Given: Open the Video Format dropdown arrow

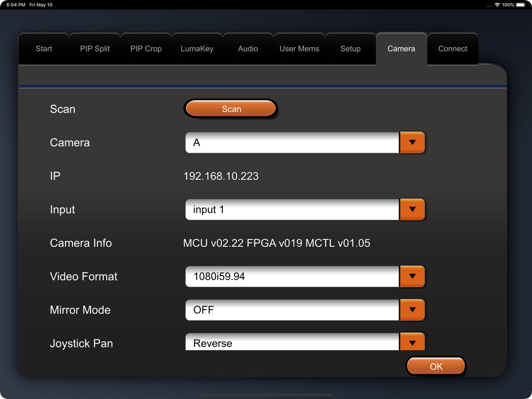Looking at the screenshot, I should 412,277.
